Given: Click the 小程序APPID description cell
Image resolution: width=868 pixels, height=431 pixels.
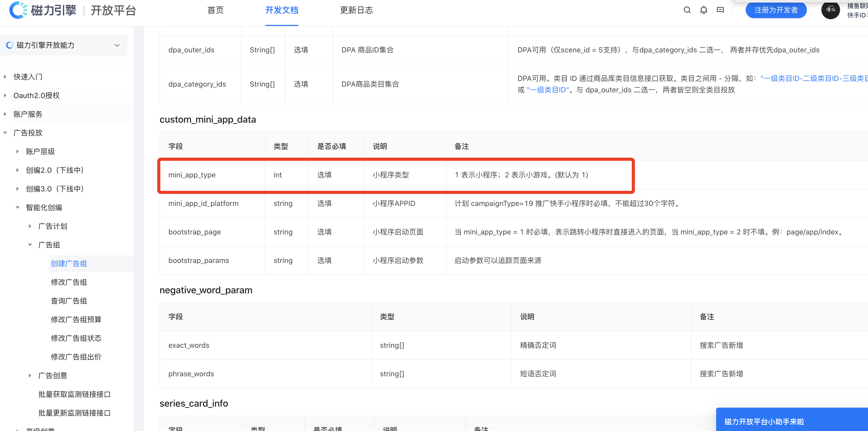Looking at the screenshot, I should click(x=405, y=203).
